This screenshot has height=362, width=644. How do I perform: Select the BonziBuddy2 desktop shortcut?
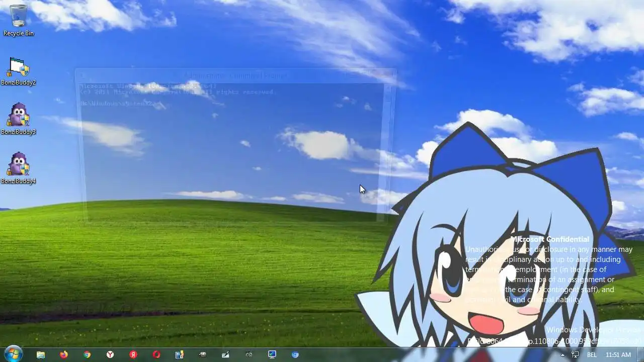point(19,71)
